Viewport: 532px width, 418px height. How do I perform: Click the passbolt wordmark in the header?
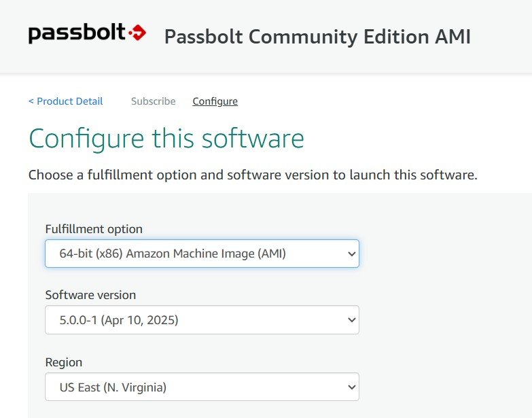(x=77, y=33)
